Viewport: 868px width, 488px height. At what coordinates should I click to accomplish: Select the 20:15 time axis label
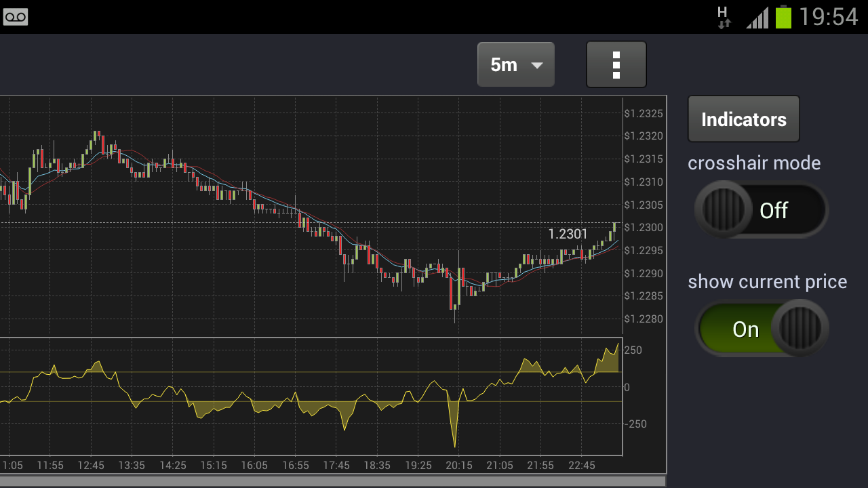click(458, 466)
